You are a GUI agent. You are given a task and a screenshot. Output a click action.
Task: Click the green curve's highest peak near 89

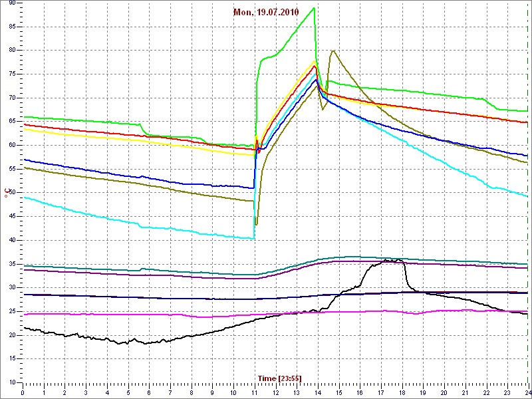[314, 8]
